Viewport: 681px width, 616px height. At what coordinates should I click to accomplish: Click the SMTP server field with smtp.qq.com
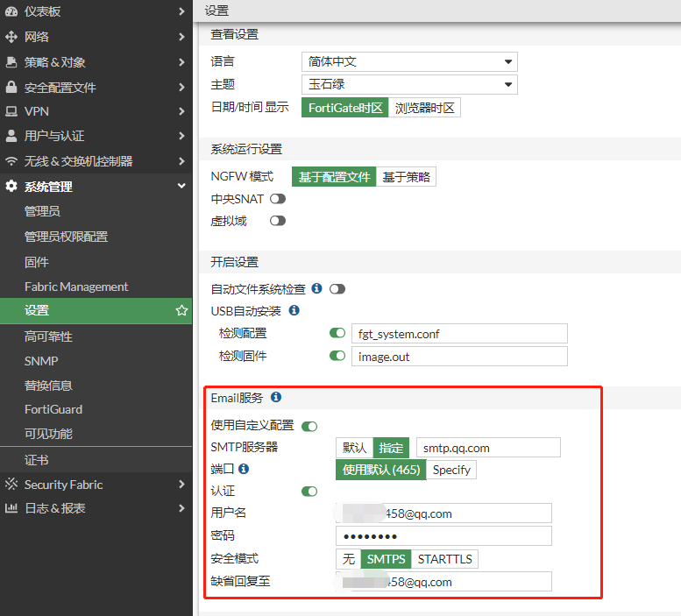click(487, 448)
